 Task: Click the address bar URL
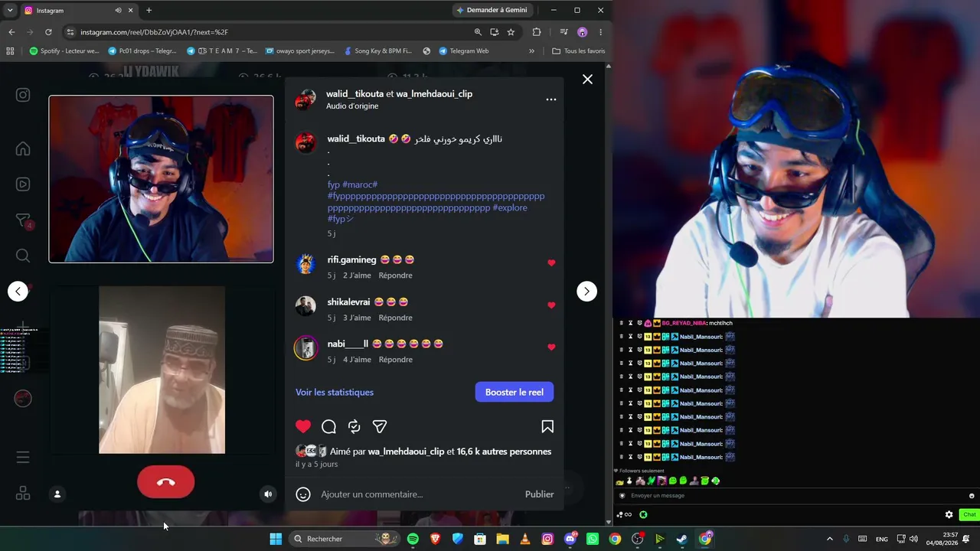(154, 32)
